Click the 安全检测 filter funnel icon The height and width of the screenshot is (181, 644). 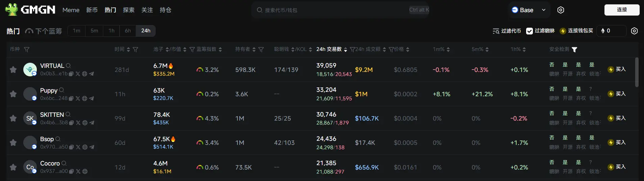coord(574,49)
